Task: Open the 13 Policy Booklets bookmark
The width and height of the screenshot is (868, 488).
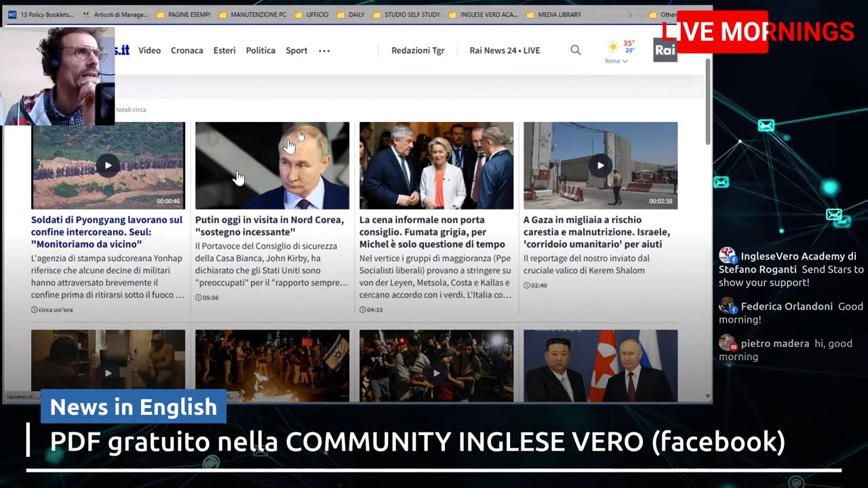Action: 41,14
